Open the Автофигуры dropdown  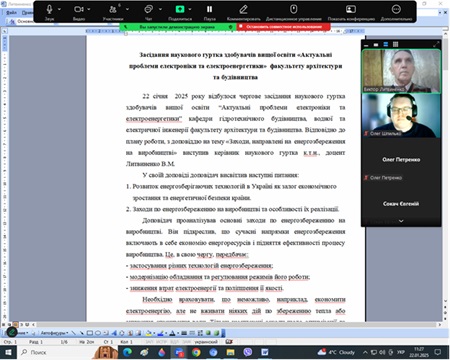pyautogui.click(x=54, y=333)
